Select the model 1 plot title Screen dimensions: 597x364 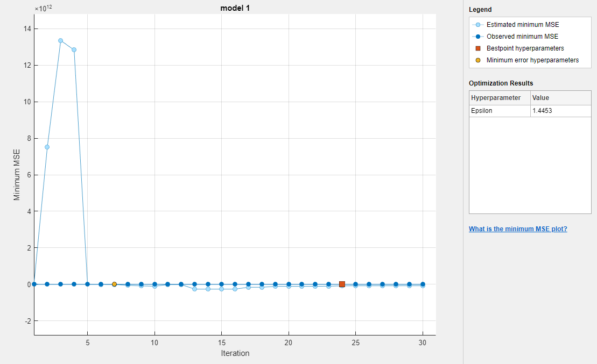click(x=234, y=8)
